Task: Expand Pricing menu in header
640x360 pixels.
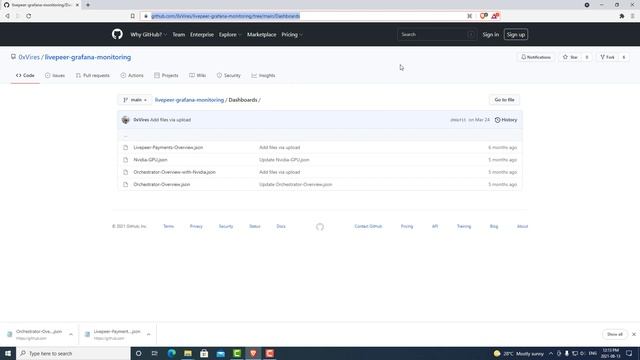Action: [x=292, y=35]
